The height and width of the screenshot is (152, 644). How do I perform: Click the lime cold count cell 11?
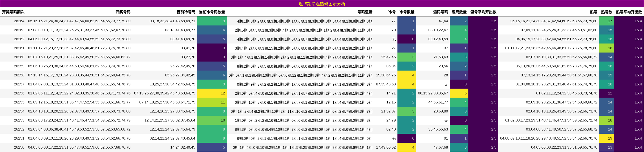pos(212,102)
